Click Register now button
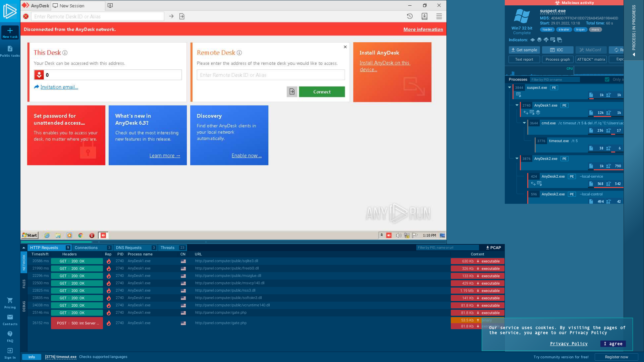 tap(616, 357)
